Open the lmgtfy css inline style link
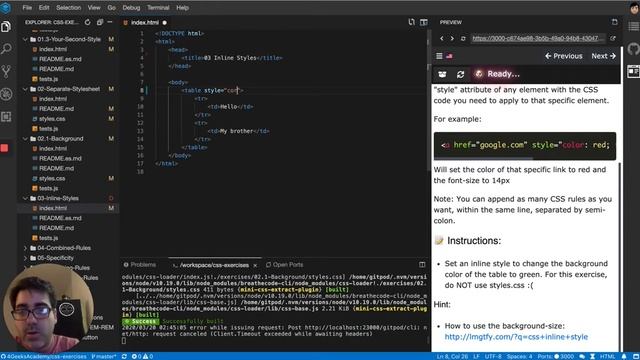Screen dimensions: 640x360 pos(516,337)
